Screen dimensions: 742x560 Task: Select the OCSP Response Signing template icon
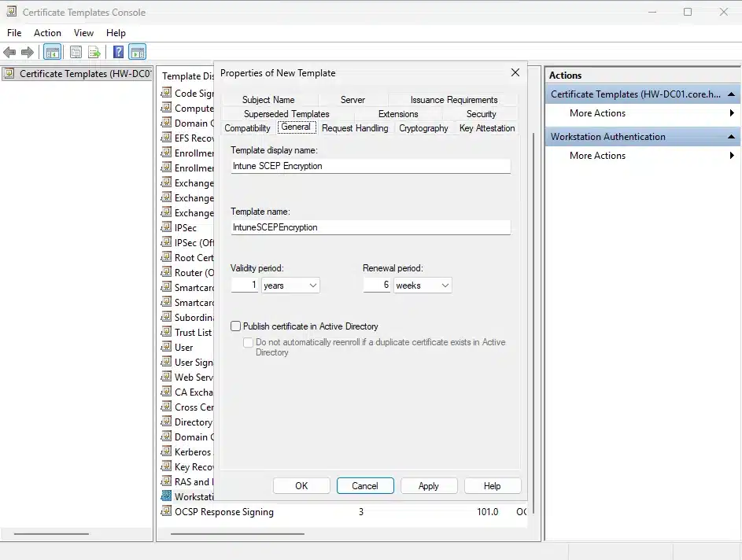[x=166, y=512]
